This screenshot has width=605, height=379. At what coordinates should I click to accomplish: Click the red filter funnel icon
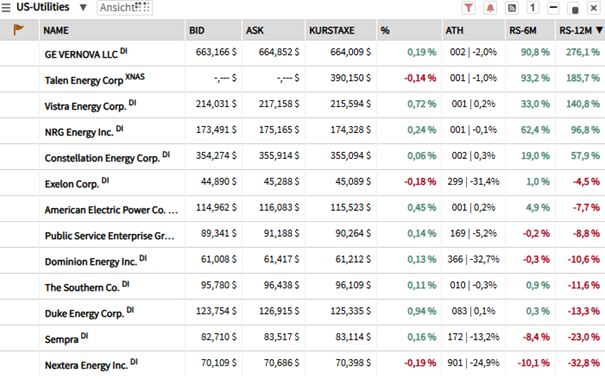point(468,8)
